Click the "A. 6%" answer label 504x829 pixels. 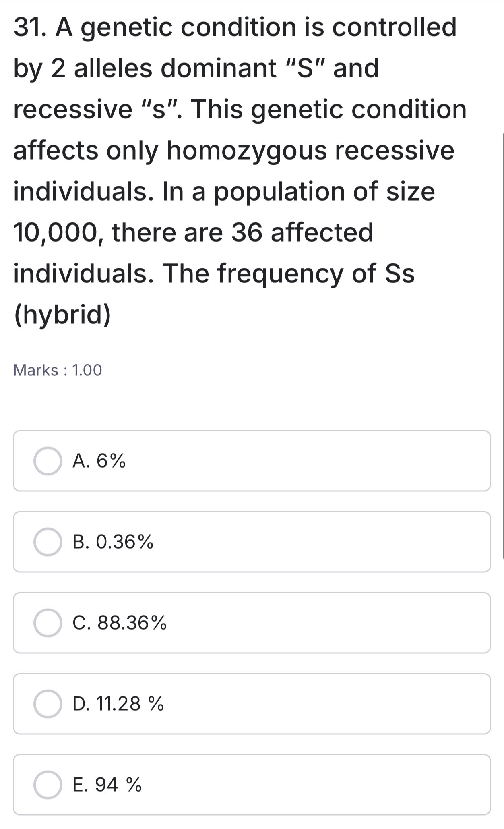point(99,461)
